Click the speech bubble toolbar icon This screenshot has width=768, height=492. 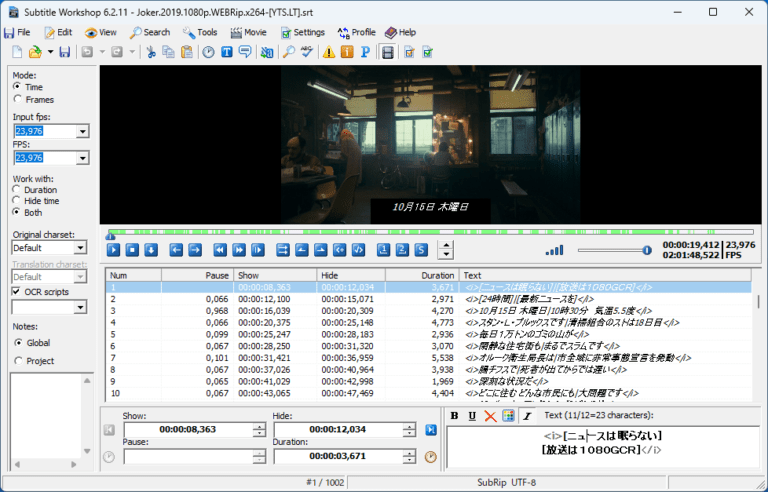[x=245, y=52]
